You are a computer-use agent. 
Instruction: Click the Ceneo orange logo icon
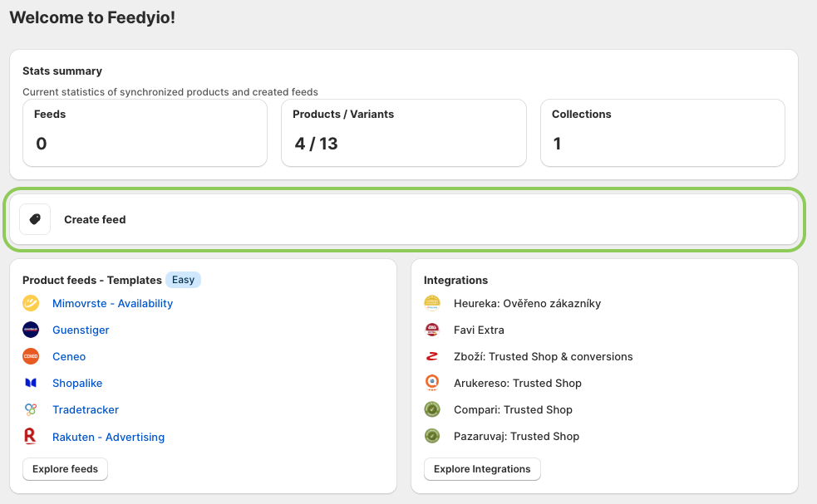pyautogui.click(x=31, y=356)
